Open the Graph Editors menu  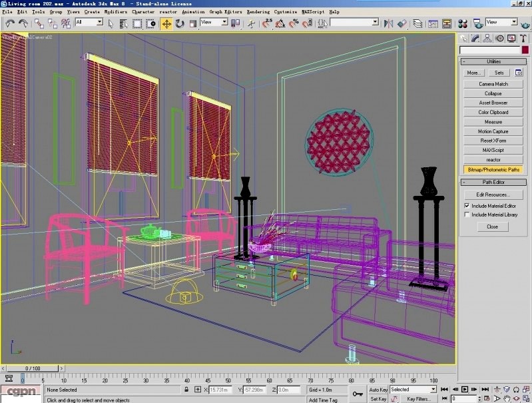[226, 11]
